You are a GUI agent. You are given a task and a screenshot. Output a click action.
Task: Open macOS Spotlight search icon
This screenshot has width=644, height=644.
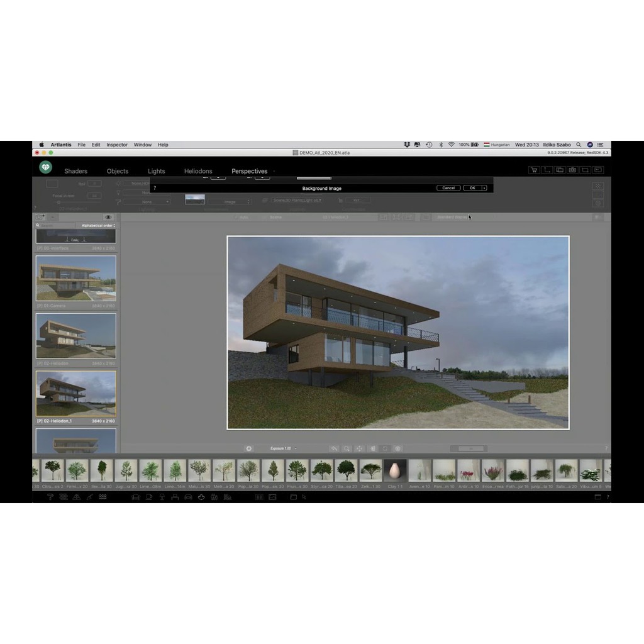pyautogui.click(x=579, y=145)
